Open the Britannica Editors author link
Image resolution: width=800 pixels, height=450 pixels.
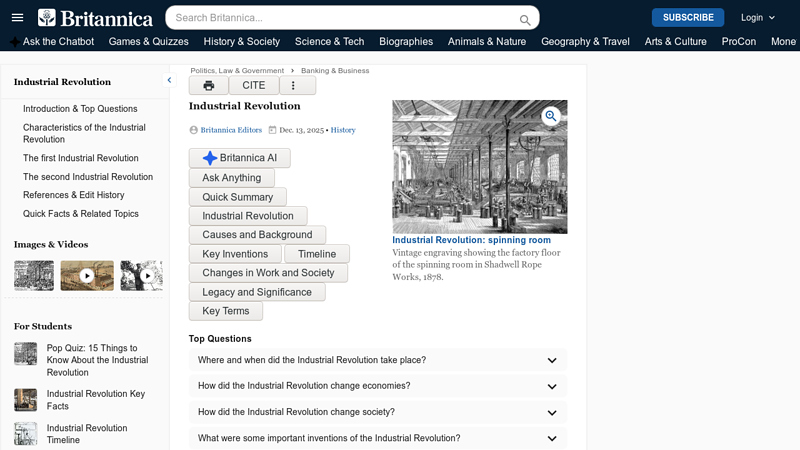[x=231, y=130]
